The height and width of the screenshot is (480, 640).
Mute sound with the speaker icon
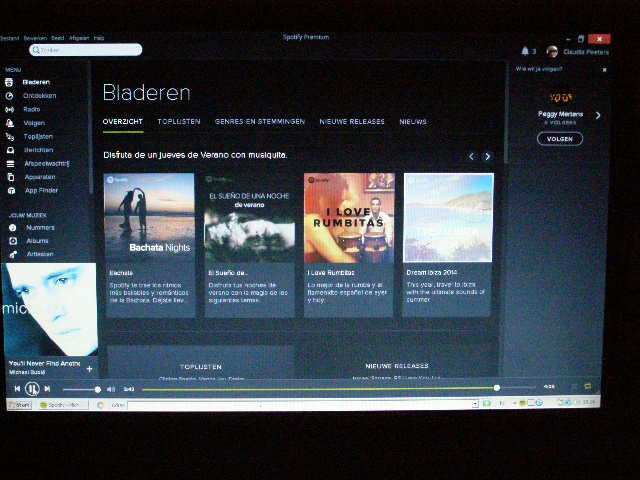tap(111, 389)
